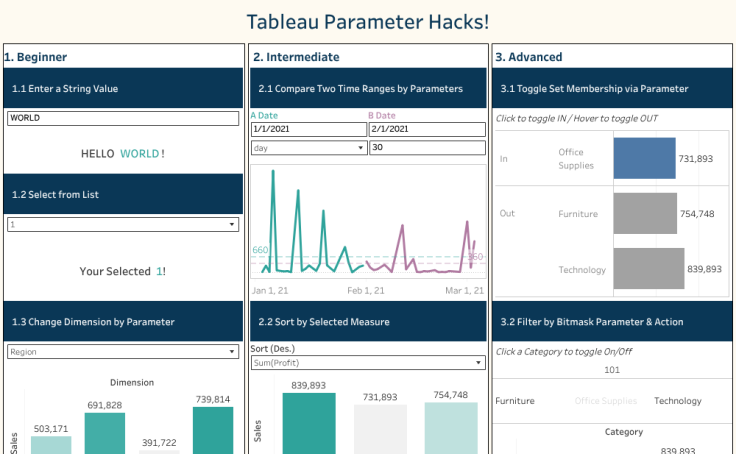Click the WORLD string input field
736x454 pixels.
pos(123,118)
